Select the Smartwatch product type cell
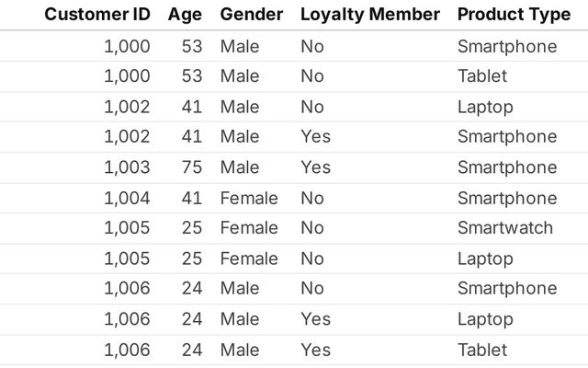588x368 pixels. point(504,228)
